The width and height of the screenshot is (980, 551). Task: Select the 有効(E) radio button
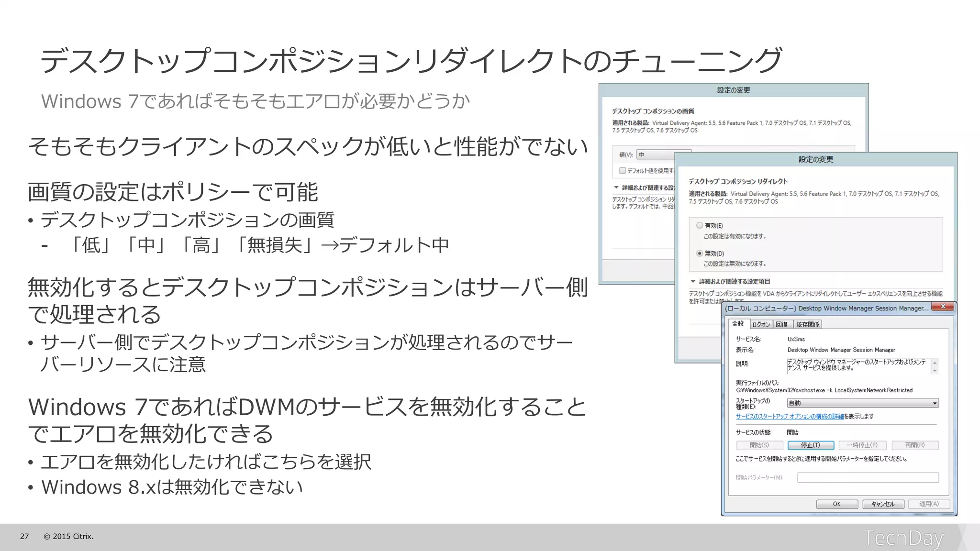coord(700,225)
